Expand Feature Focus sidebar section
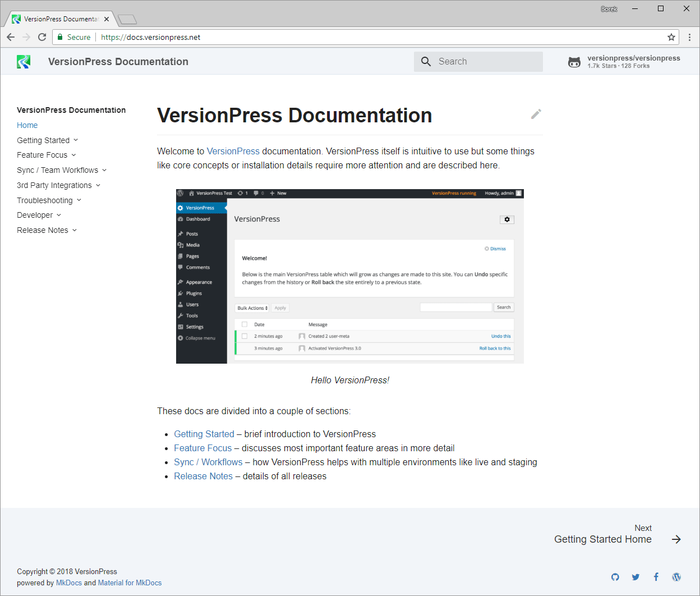Screen dimensions: 700x596 coord(47,155)
